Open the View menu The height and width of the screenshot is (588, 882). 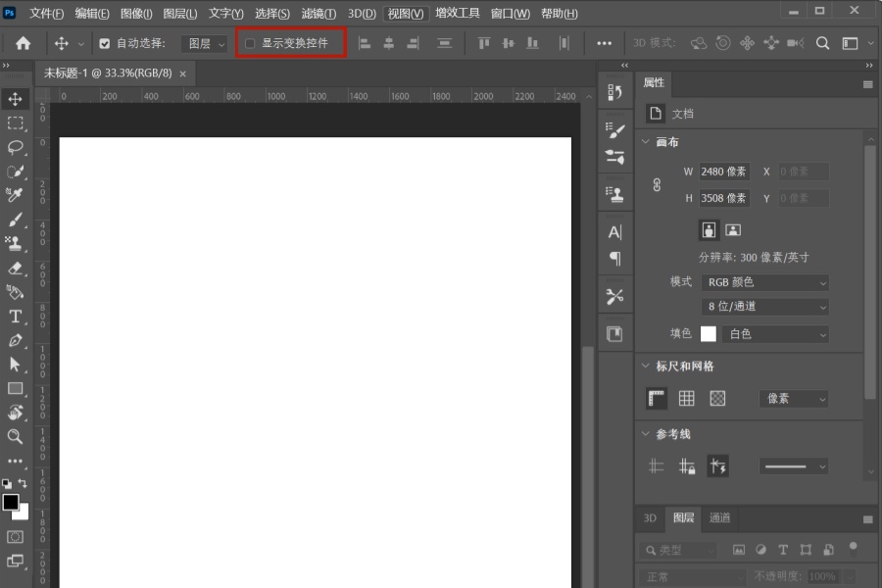[406, 14]
